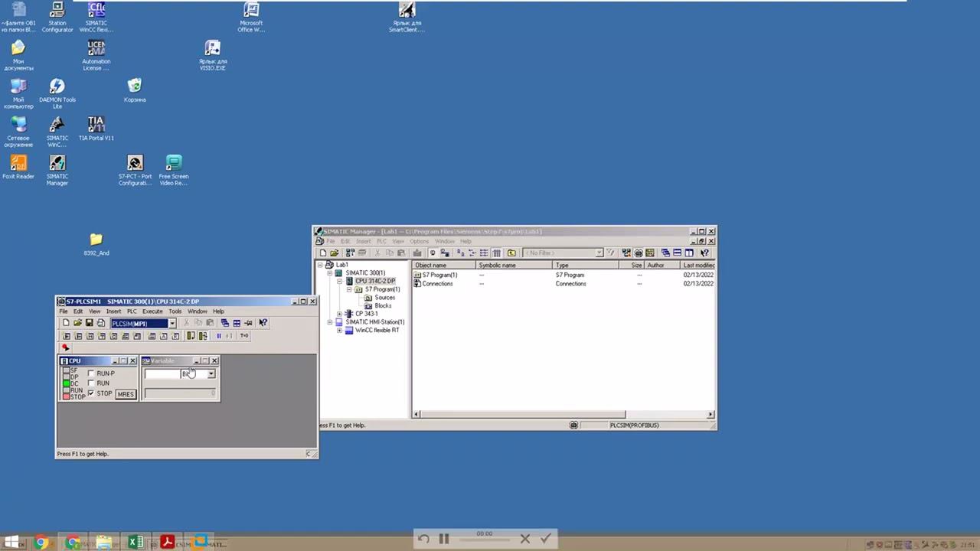
Task: Click Cascade windows icon in S7-PLCSIM toolbar
Action: 224,323
